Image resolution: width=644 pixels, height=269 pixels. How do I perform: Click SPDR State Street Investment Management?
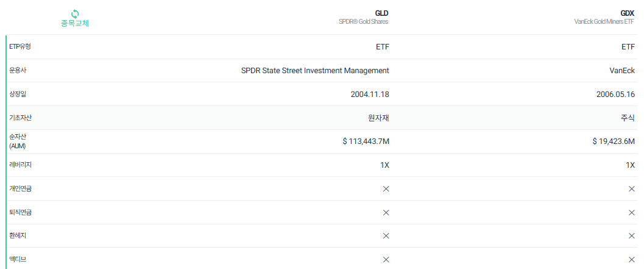click(315, 71)
